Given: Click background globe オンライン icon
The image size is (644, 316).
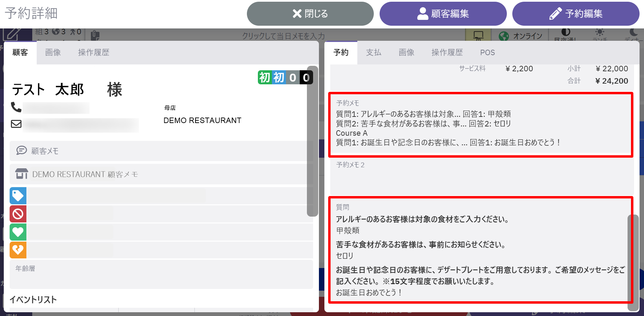Looking at the screenshot, I should [504, 36].
